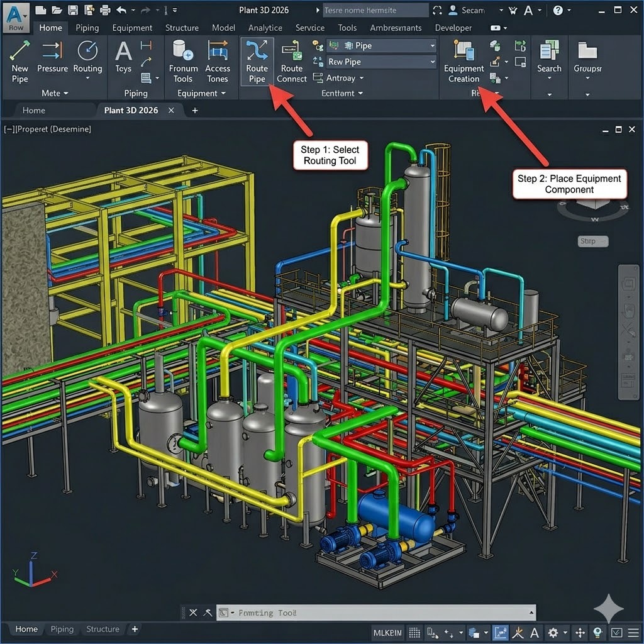The image size is (644, 644).
Task: Click the XYZ axis UCS icon
Action: click(34, 570)
